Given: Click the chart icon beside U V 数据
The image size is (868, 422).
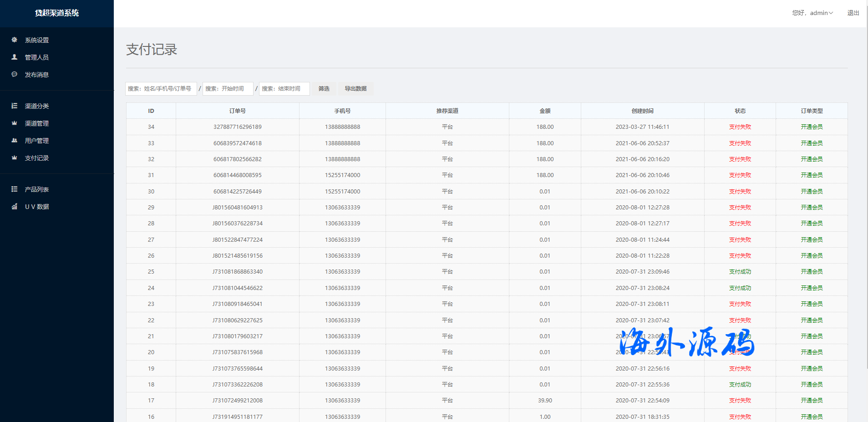Looking at the screenshot, I should [x=14, y=207].
